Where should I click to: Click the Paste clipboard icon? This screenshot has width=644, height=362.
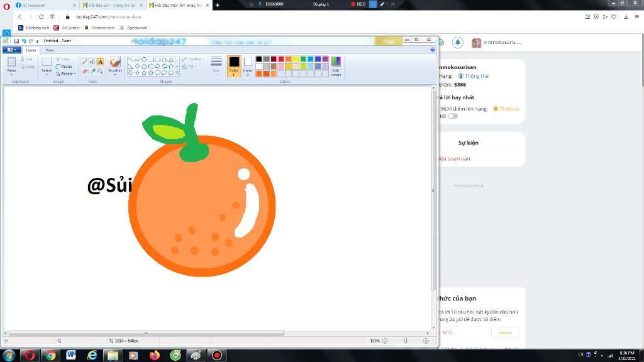click(x=11, y=62)
